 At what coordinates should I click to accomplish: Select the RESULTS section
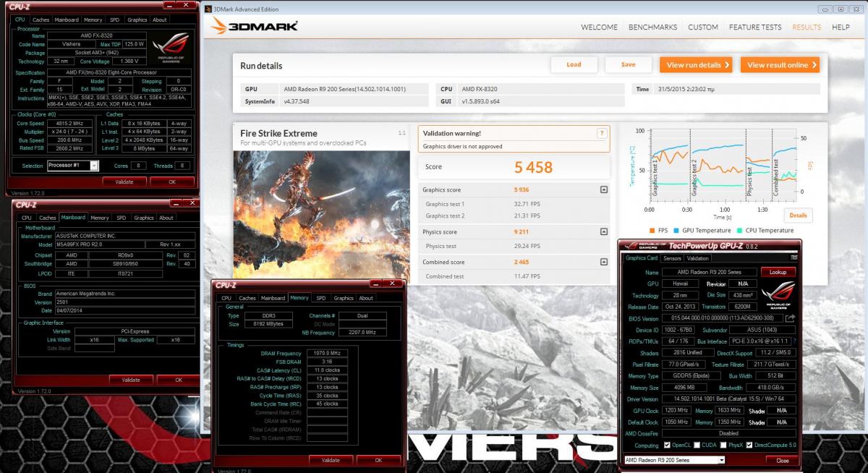pos(807,27)
